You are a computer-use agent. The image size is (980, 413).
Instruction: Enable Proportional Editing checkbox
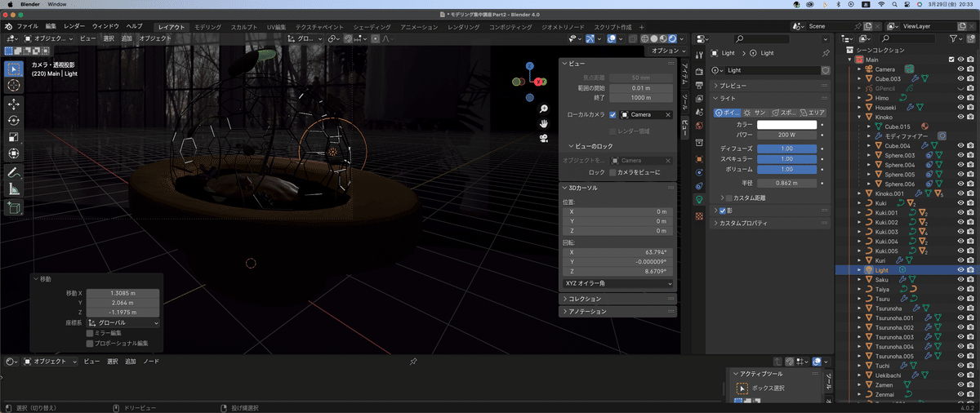(x=90, y=344)
